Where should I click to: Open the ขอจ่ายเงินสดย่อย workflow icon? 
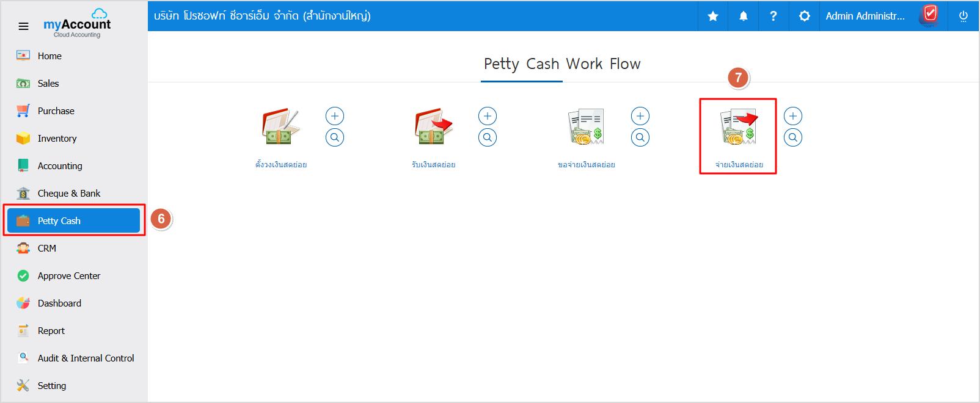(586, 127)
